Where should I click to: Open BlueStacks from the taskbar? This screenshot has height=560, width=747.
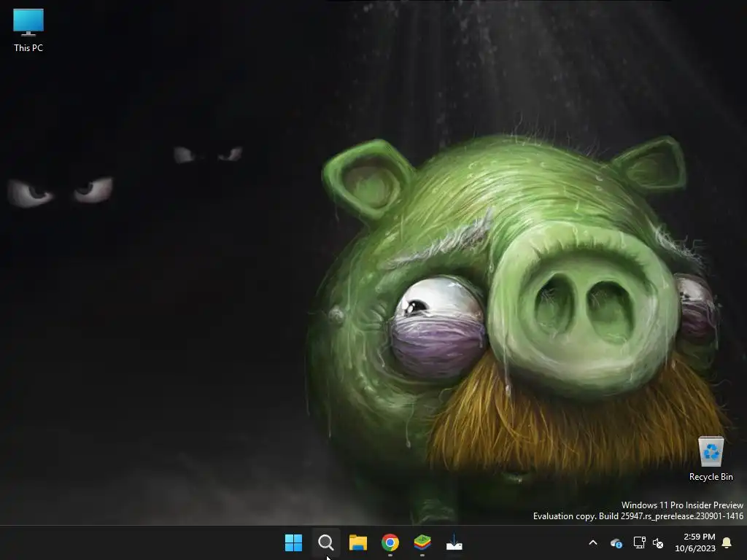click(x=422, y=542)
